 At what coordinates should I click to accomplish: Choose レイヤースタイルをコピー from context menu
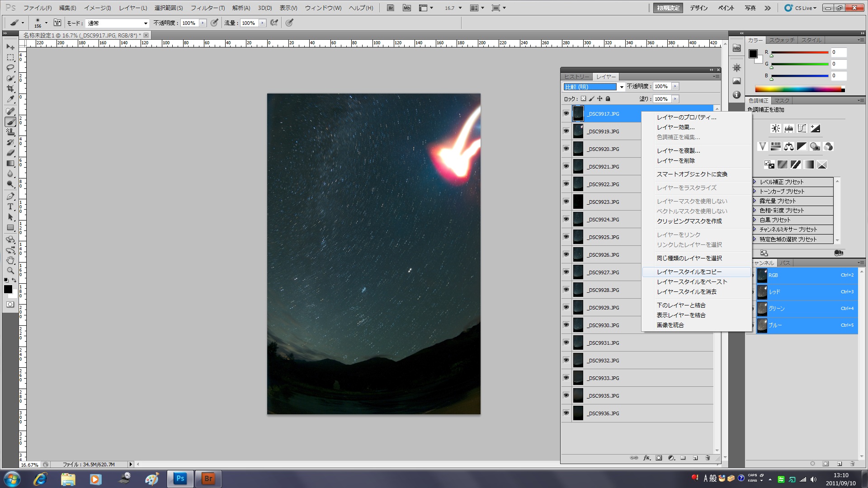689,272
